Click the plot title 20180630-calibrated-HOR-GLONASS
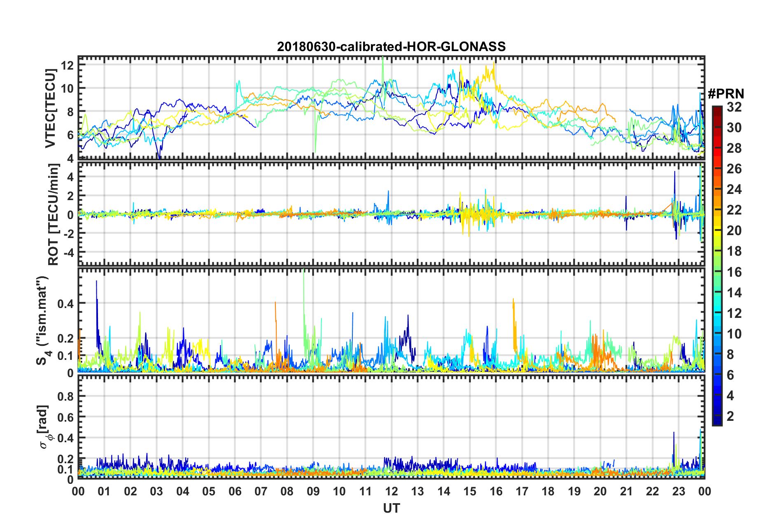 391,47
